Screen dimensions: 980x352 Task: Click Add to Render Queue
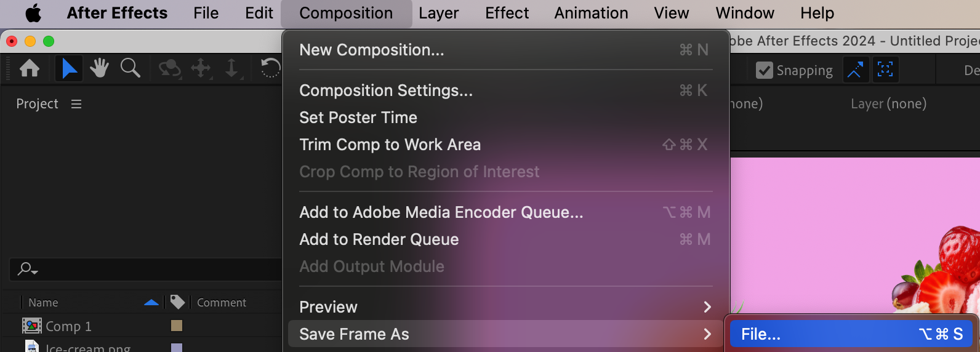click(379, 239)
